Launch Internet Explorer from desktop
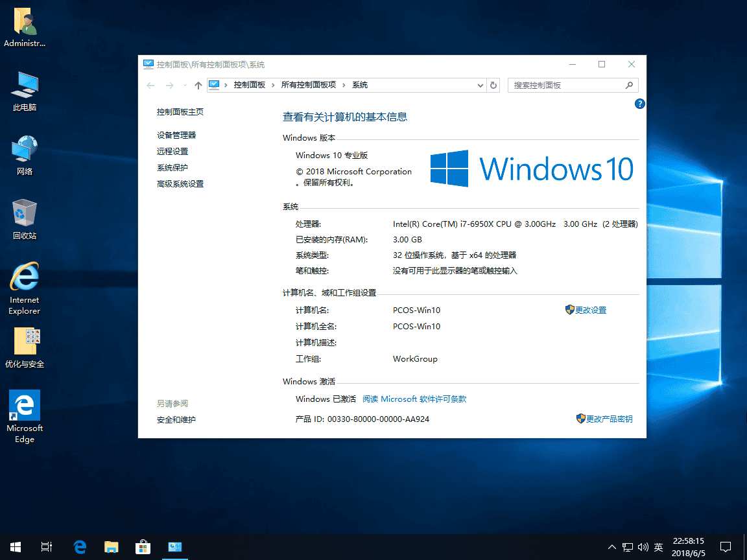 [x=24, y=288]
